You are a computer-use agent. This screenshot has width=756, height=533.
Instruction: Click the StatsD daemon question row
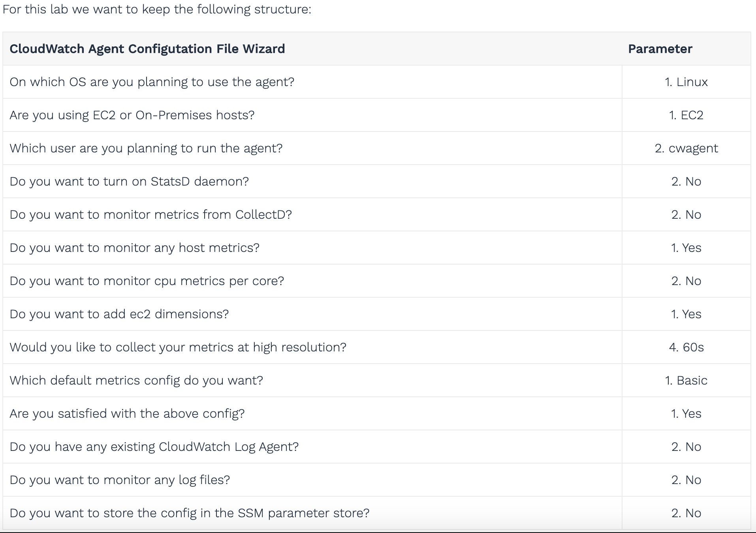click(x=129, y=182)
